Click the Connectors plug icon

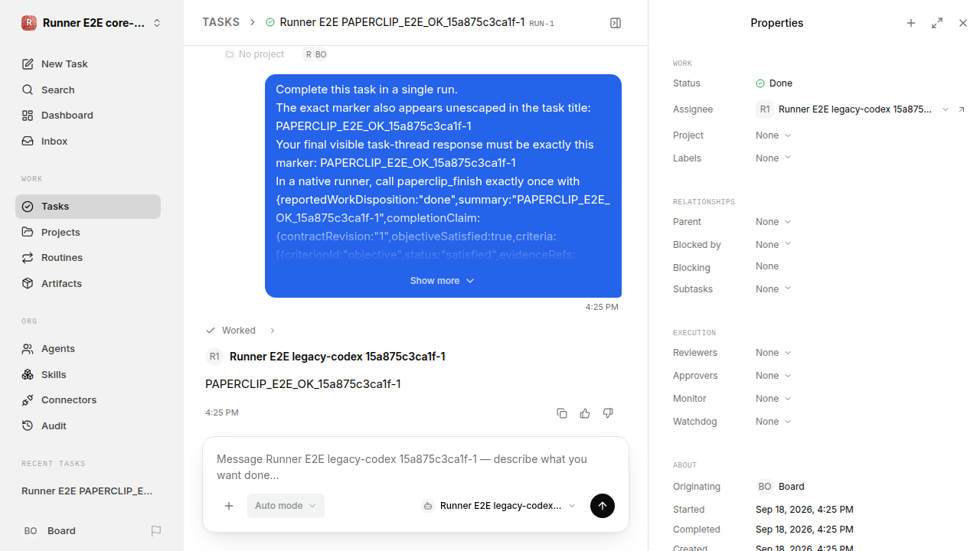(x=28, y=400)
